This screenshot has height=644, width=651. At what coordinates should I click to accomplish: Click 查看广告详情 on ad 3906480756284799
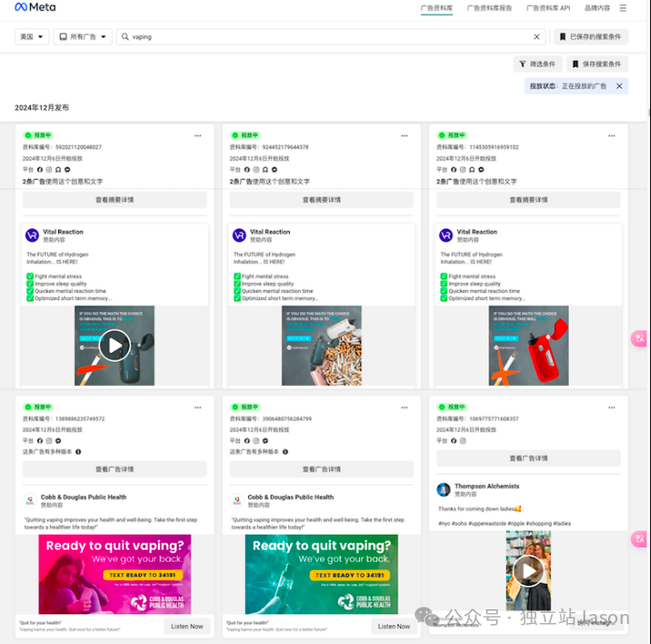(322, 469)
